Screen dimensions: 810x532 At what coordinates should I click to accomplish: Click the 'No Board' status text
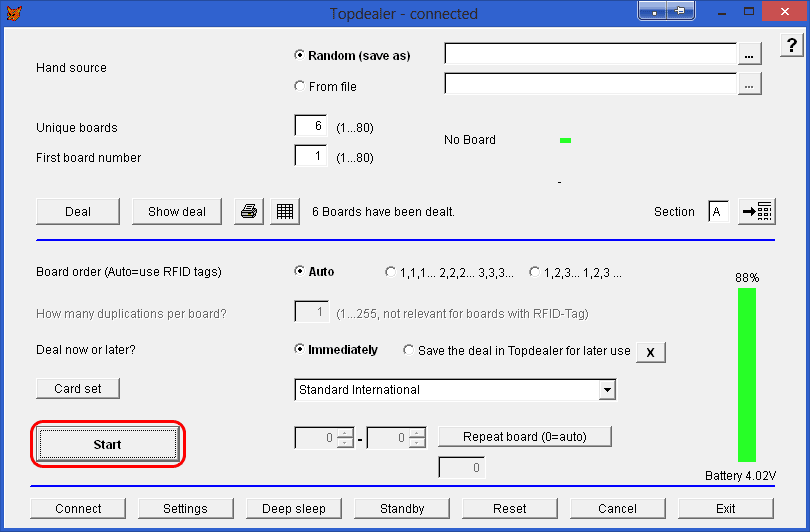pyautogui.click(x=470, y=140)
